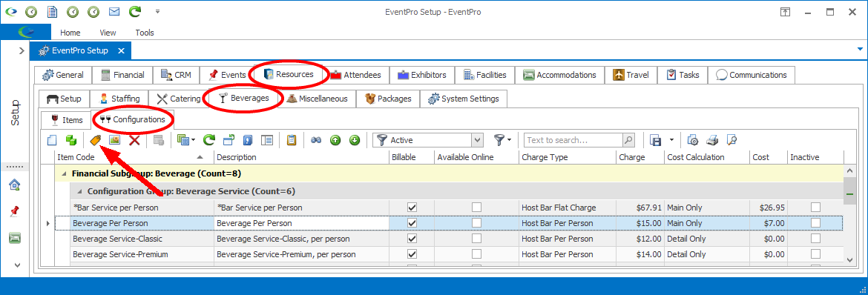Check Inactive for Beverage Per Person

[815, 223]
